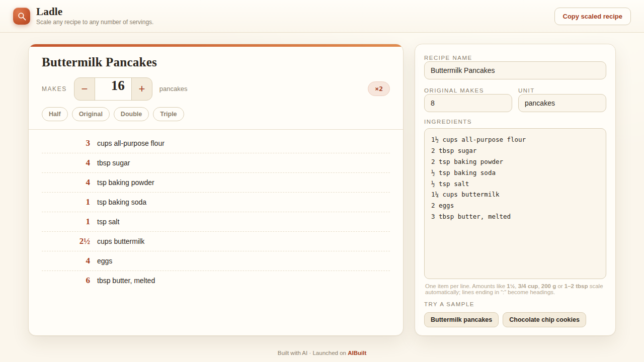Click the Copy scaled recipe button
This screenshot has width=644, height=362.
(592, 16)
